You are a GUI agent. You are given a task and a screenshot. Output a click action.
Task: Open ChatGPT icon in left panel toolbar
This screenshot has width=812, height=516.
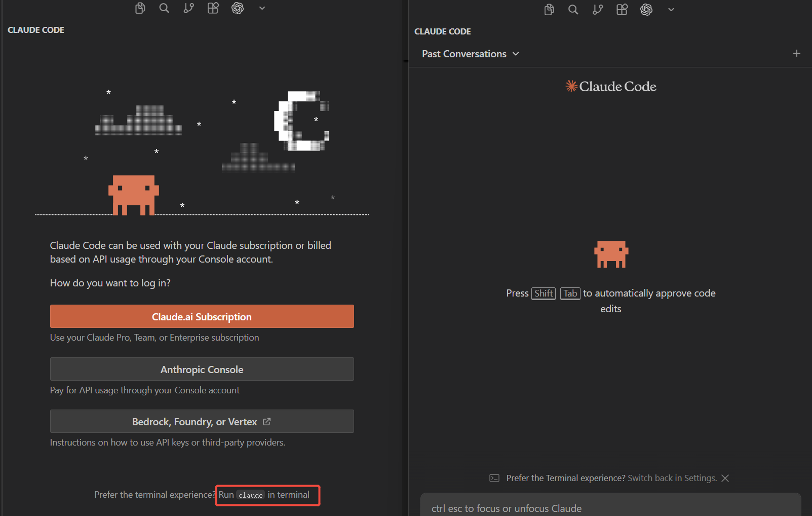tap(238, 8)
